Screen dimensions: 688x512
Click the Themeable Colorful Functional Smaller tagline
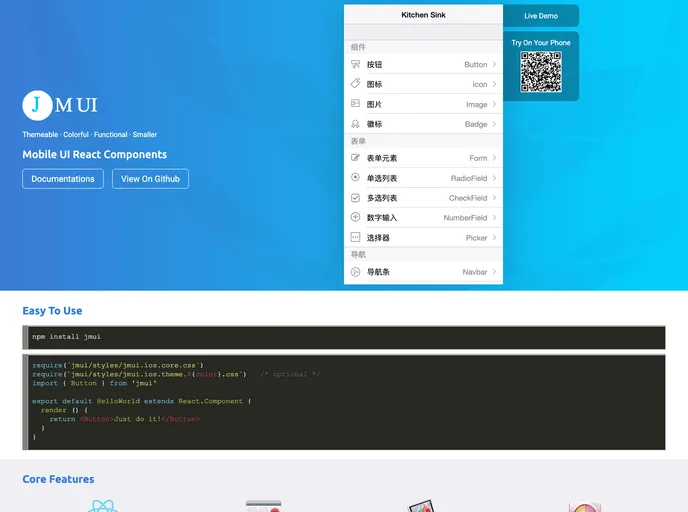tap(90, 135)
